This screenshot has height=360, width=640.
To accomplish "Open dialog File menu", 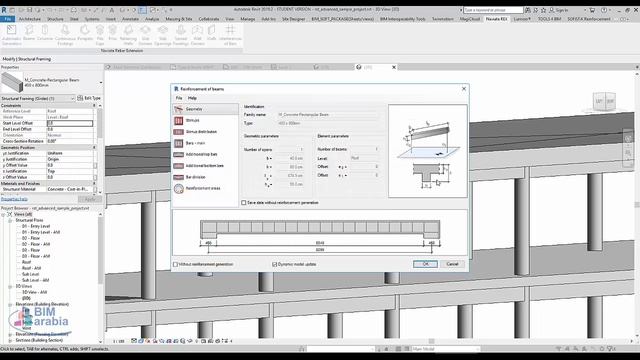I will (x=179, y=98).
